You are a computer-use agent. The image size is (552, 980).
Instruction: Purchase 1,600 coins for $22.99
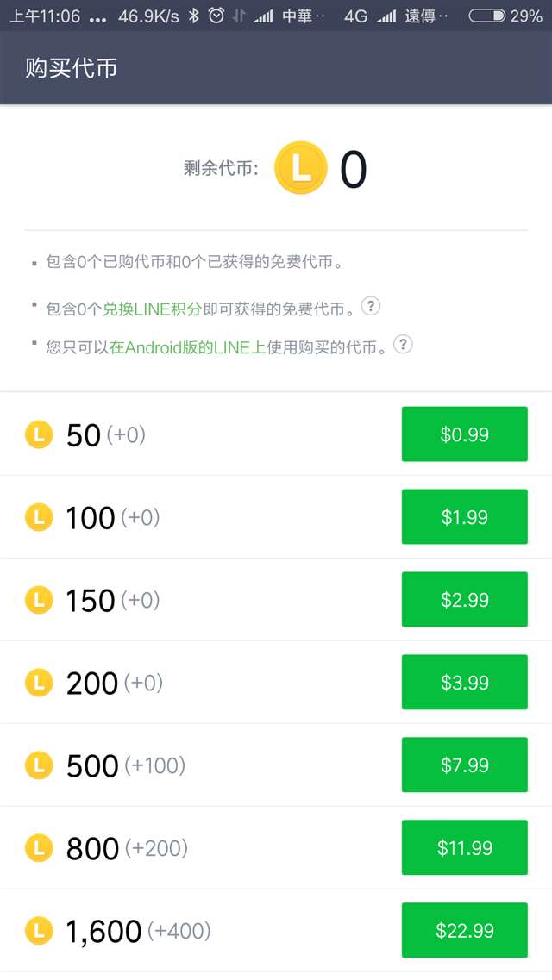click(464, 930)
